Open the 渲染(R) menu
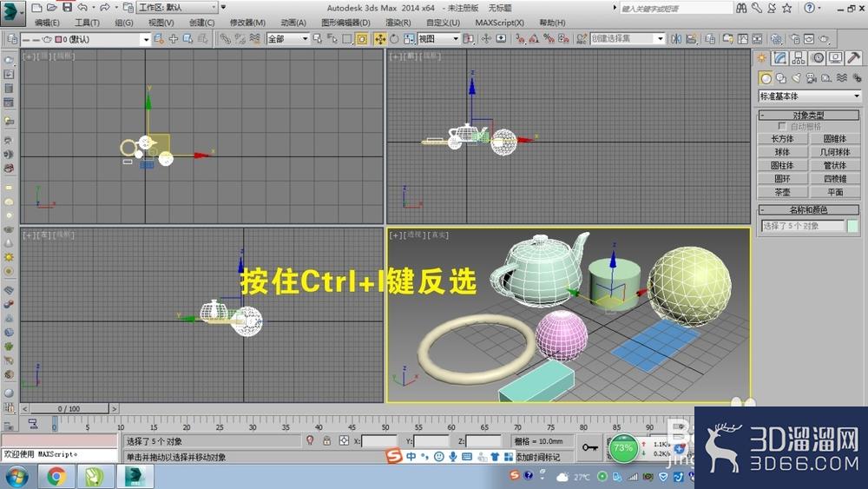Image resolution: width=868 pixels, height=489 pixels. point(398,23)
